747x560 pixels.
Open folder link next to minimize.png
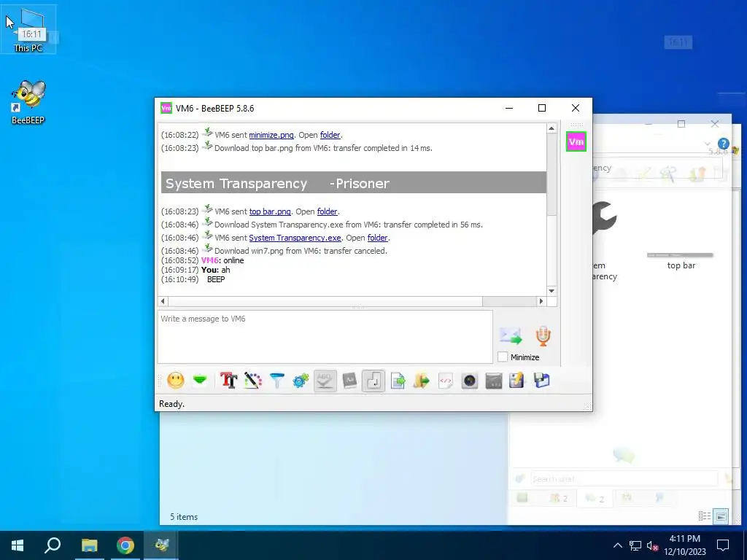pyautogui.click(x=330, y=135)
